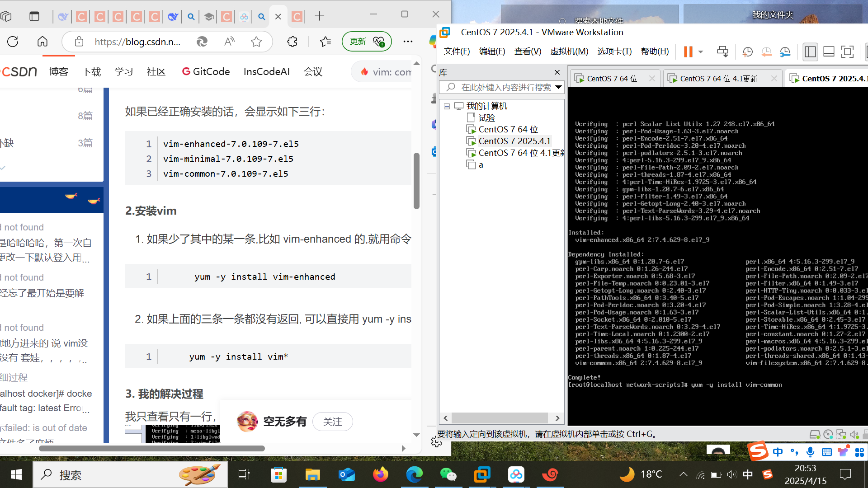868x488 pixels.
Task: Toggle the library sidebar view
Action: 810,52
